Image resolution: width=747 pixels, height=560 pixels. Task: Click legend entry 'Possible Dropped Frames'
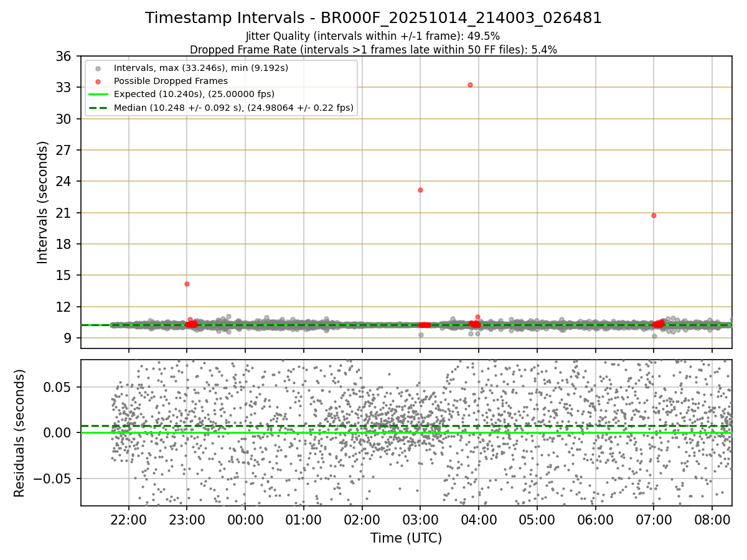[x=171, y=81]
